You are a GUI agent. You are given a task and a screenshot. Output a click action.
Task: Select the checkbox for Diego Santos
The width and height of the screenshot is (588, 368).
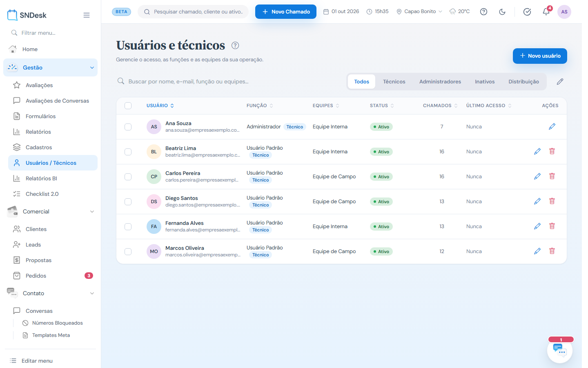(x=128, y=202)
